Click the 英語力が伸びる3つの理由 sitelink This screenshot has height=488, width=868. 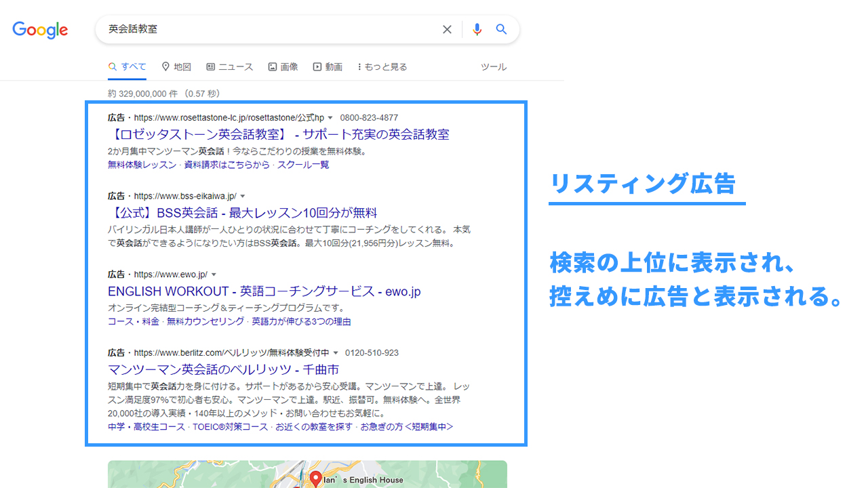(301, 321)
